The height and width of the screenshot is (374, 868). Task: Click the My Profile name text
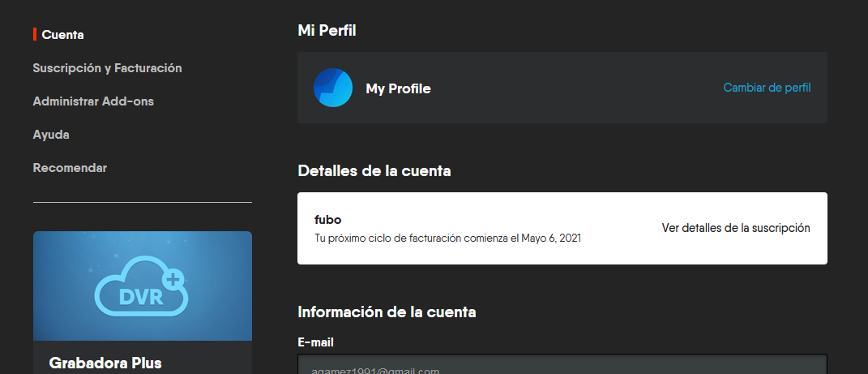(398, 88)
